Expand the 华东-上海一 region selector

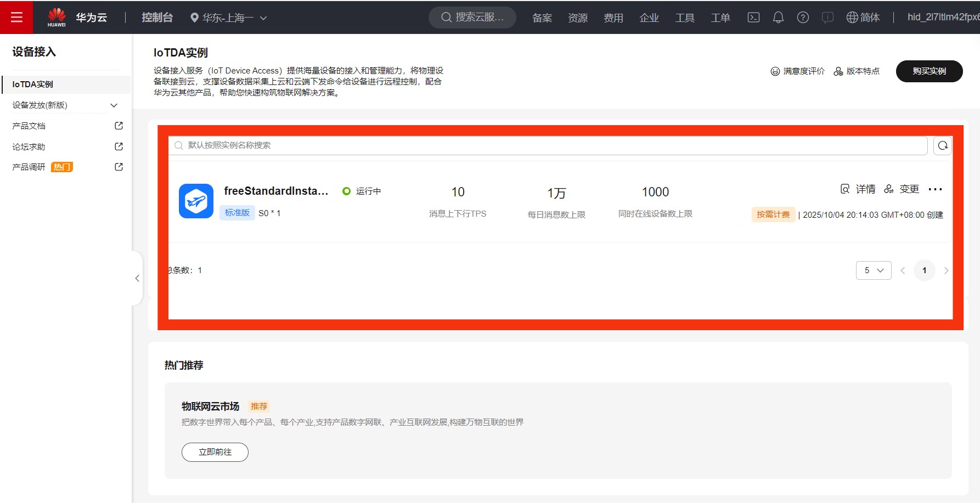tap(228, 18)
